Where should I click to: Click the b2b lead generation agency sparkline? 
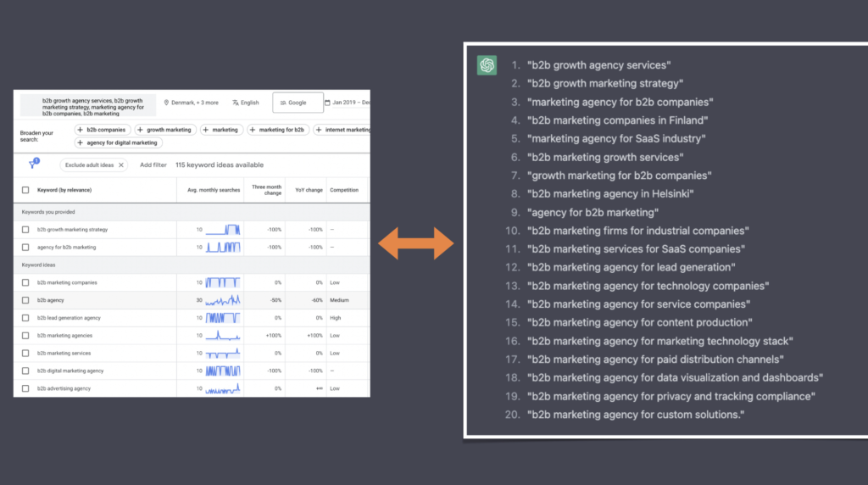click(223, 318)
